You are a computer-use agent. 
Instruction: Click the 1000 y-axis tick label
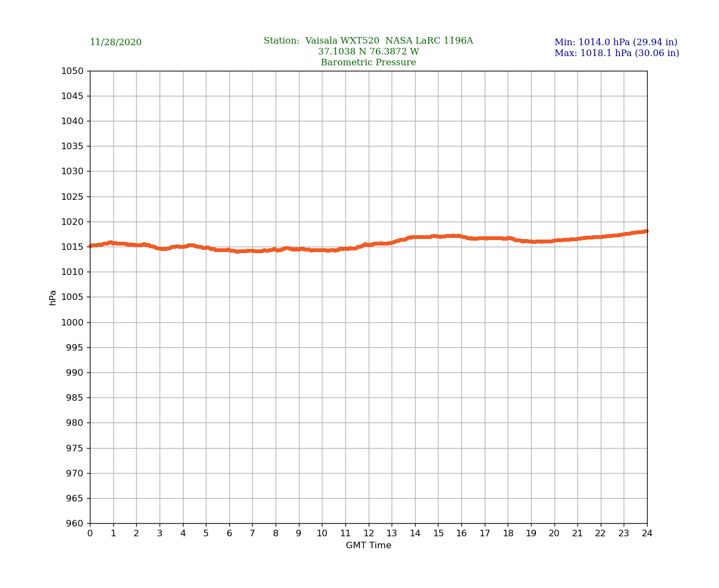point(72,322)
